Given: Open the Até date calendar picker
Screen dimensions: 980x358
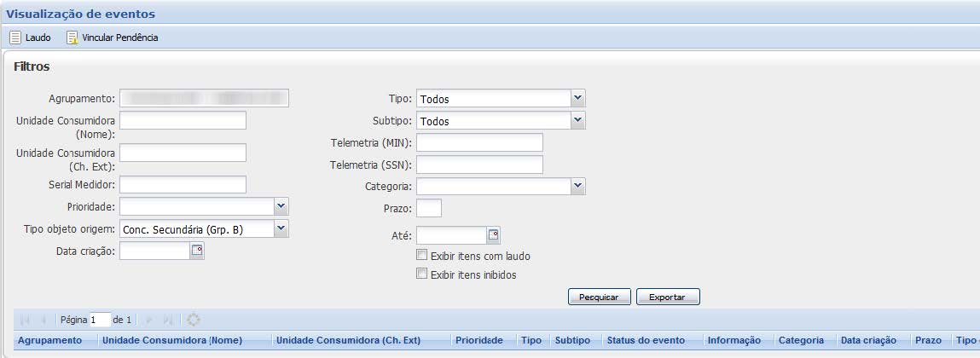Looking at the screenshot, I should click(x=493, y=235).
